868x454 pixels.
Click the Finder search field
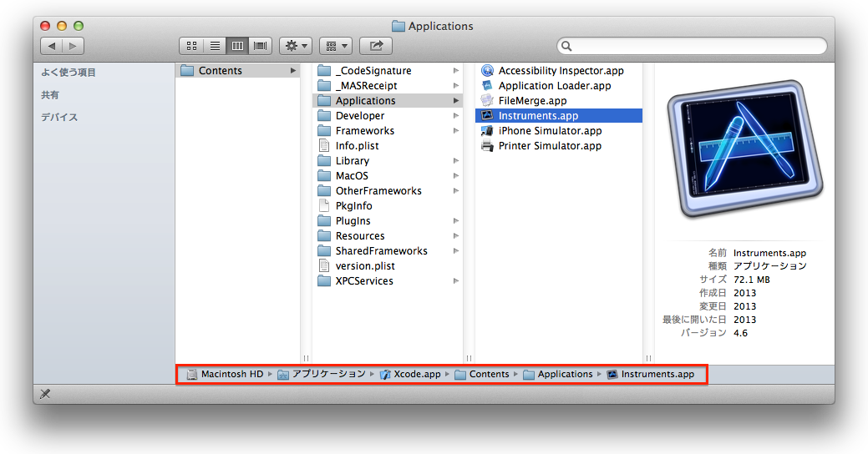click(x=692, y=46)
